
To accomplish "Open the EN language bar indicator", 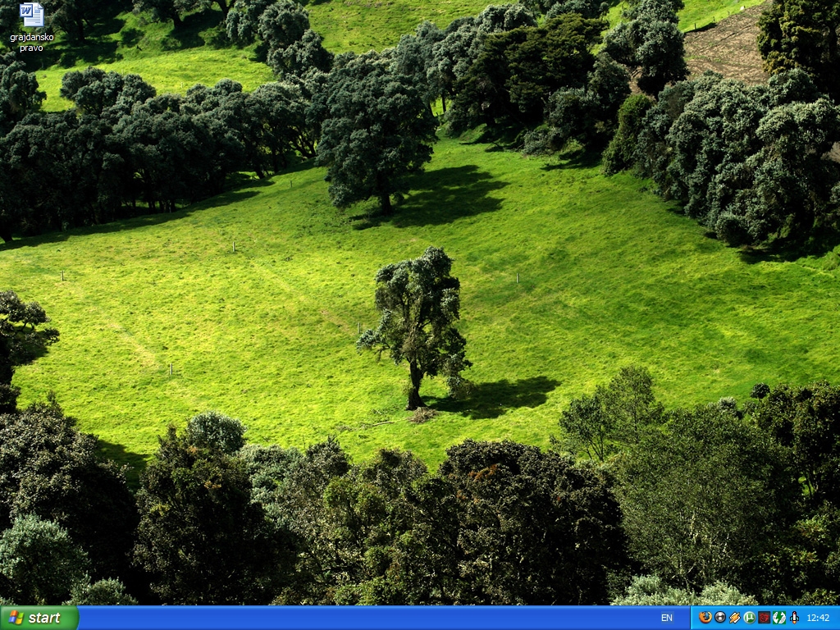I will coord(666,618).
